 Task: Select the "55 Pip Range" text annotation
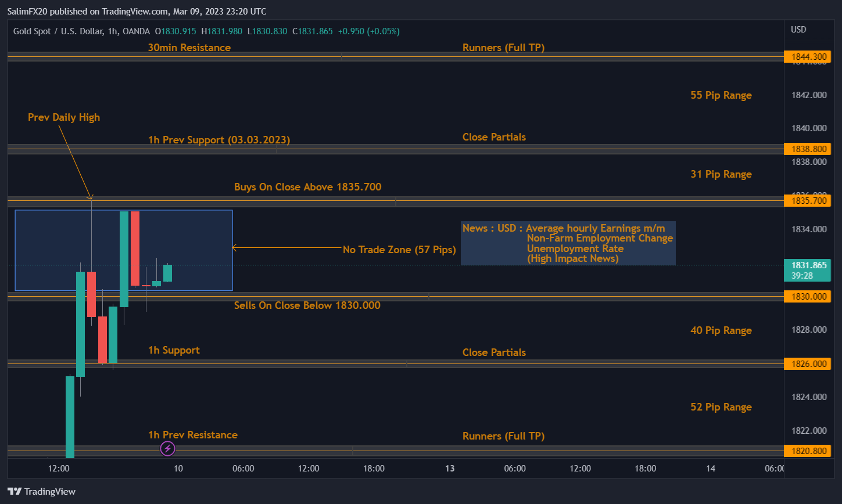[x=721, y=95]
